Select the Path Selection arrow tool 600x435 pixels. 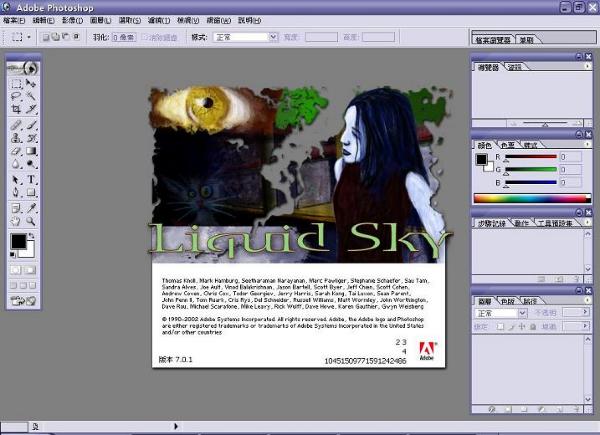(x=16, y=179)
